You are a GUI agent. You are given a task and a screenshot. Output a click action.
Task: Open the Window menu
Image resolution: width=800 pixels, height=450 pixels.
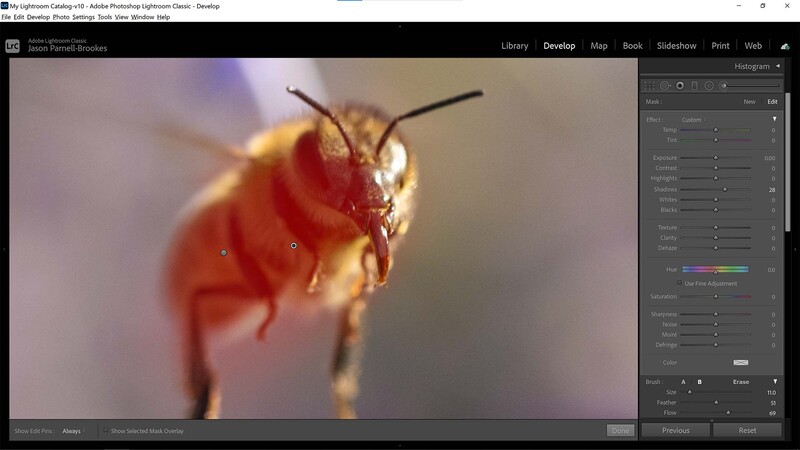pos(142,17)
